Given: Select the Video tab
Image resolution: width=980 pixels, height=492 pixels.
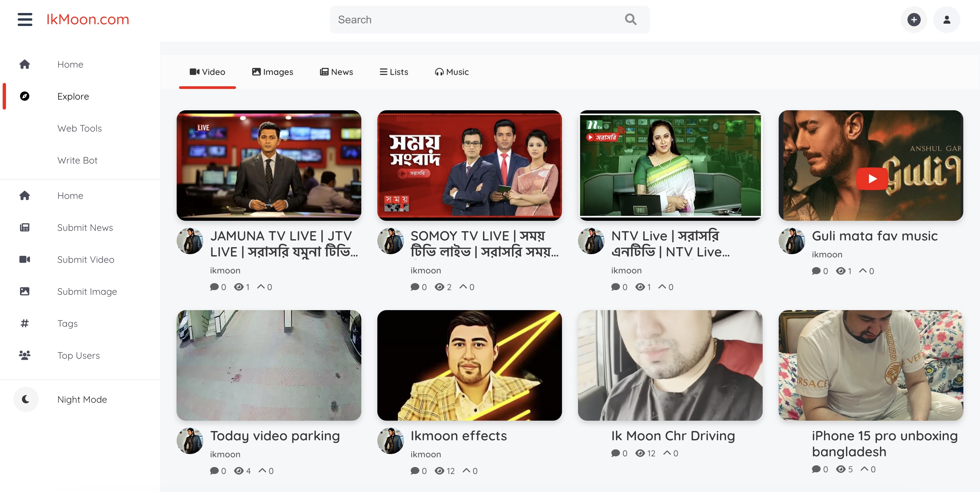Looking at the screenshot, I should pos(207,71).
